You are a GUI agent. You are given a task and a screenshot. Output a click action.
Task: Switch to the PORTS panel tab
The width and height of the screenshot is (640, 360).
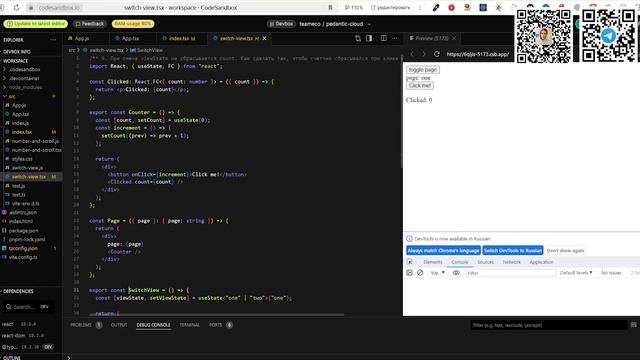coord(216,325)
